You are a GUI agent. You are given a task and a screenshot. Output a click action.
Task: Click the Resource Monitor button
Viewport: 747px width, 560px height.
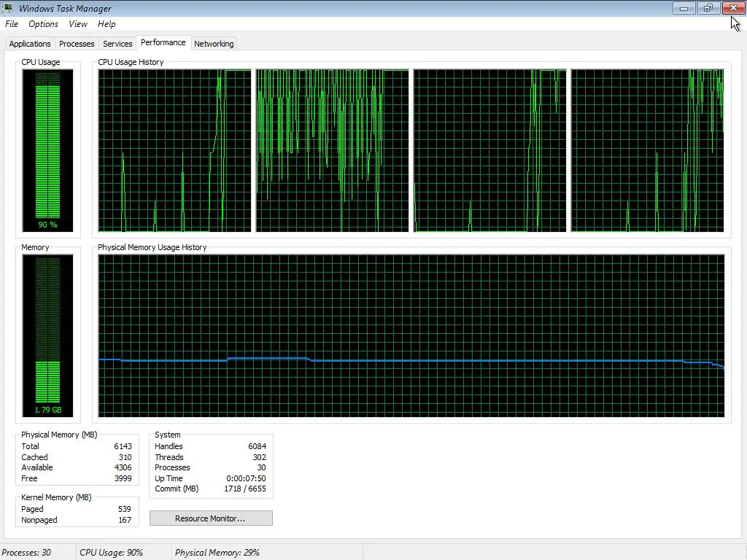pyautogui.click(x=211, y=518)
